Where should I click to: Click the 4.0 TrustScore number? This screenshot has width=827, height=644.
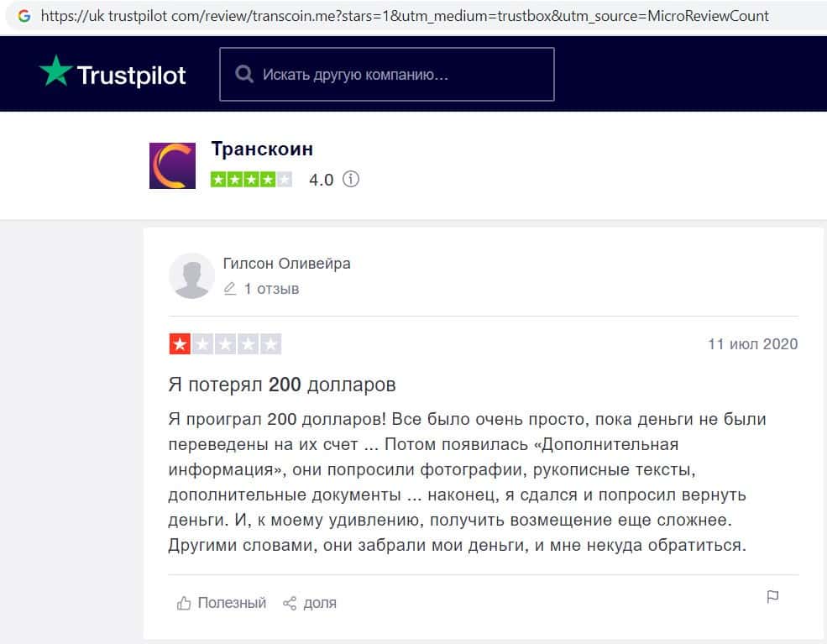pos(321,180)
